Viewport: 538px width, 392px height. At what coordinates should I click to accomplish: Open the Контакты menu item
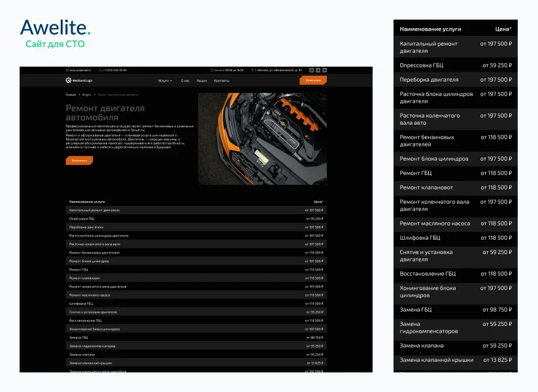tap(222, 80)
